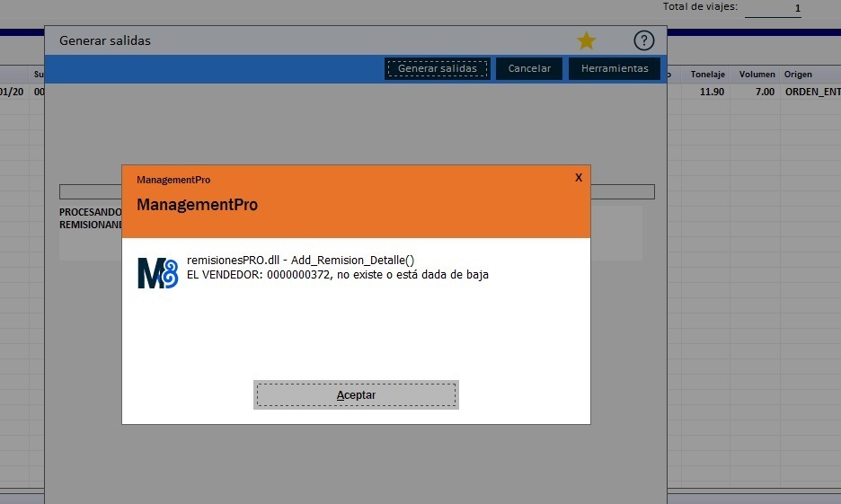Close the ManagementPro error dialog with X
Screen dimensions: 841x504
pos(579,178)
